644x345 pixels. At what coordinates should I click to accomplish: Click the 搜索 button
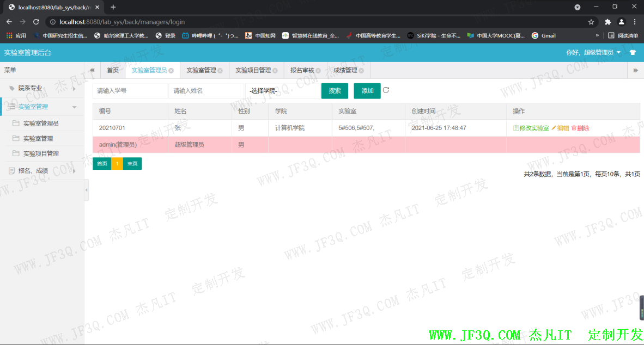point(335,91)
